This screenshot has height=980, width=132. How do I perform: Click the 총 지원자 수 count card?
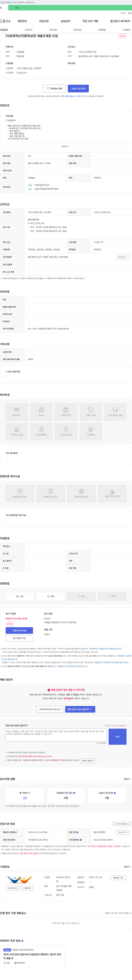point(25,796)
